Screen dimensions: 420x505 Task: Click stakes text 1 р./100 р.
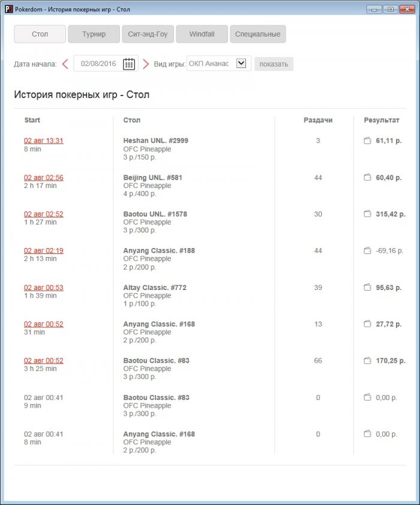pyautogui.click(x=140, y=304)
